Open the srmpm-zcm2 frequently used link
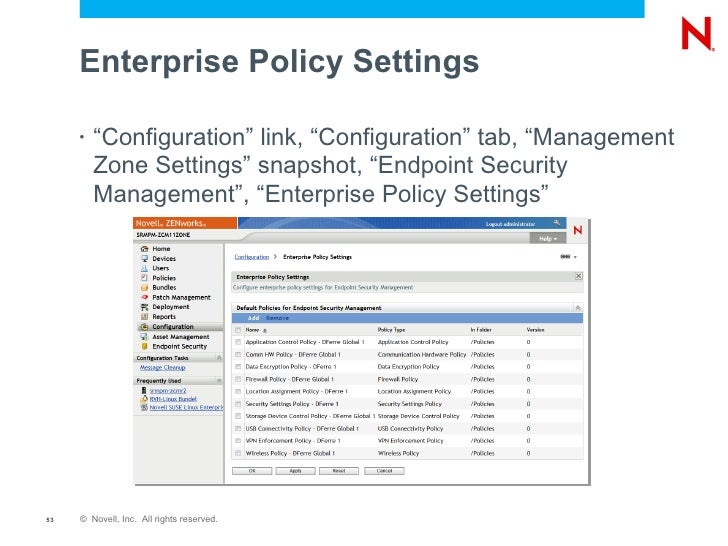 point(168,390)
